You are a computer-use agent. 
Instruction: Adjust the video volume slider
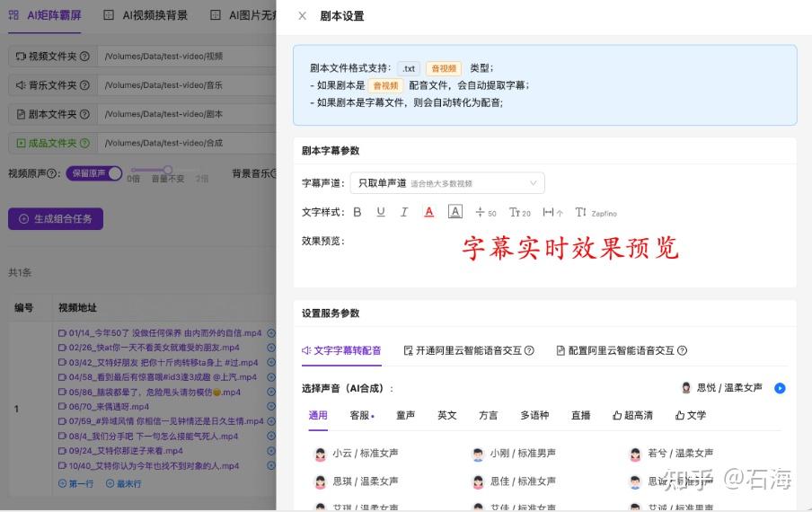(x=167, y=170)
